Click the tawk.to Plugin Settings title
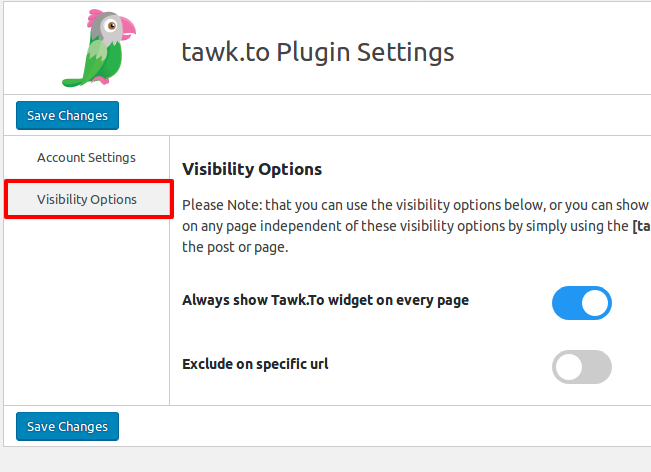 (318, 52)
